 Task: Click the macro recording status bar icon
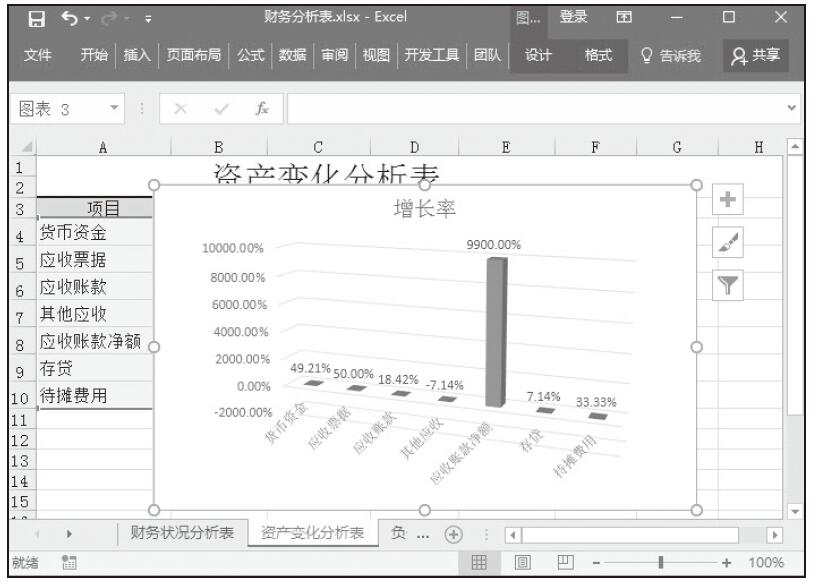(69, 563)
